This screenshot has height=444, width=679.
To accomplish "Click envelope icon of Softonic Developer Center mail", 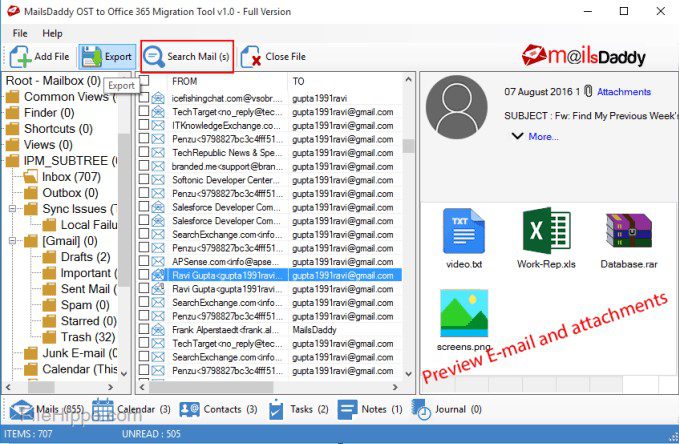I will (x=158, y=180).
